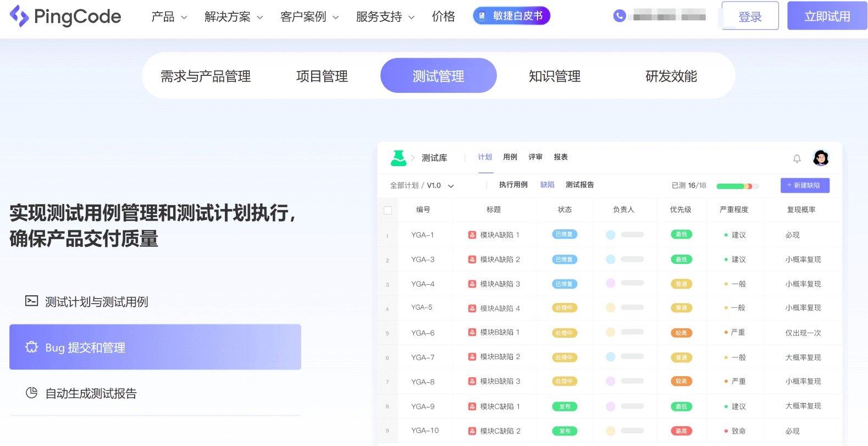
Task: Click the red bug icon for 模块A缺陷 1
Action: coord(472,235)
